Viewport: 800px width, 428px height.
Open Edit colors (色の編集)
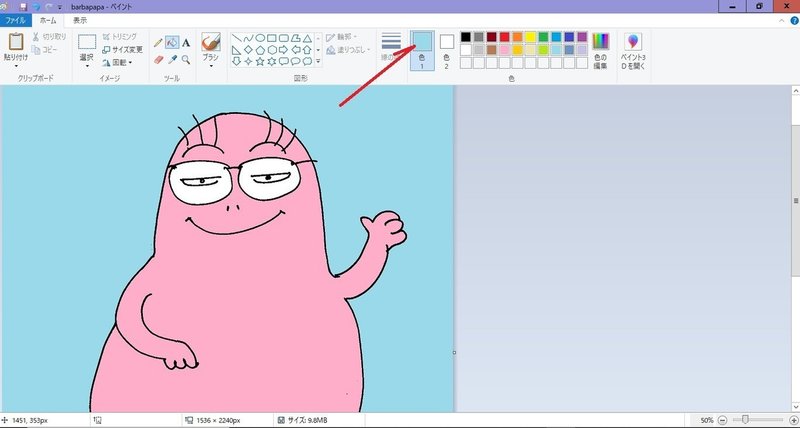tap(601, 51)
